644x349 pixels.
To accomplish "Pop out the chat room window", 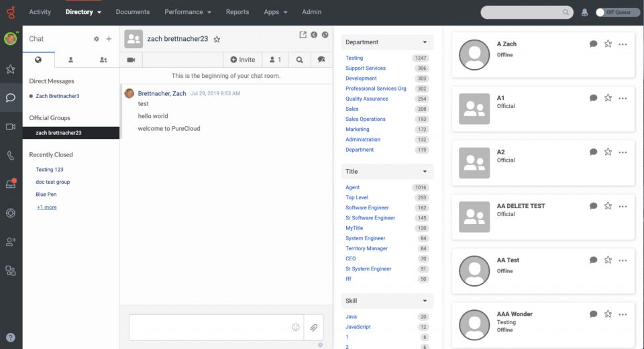I will pyautogui.click(x=303, y=35).
